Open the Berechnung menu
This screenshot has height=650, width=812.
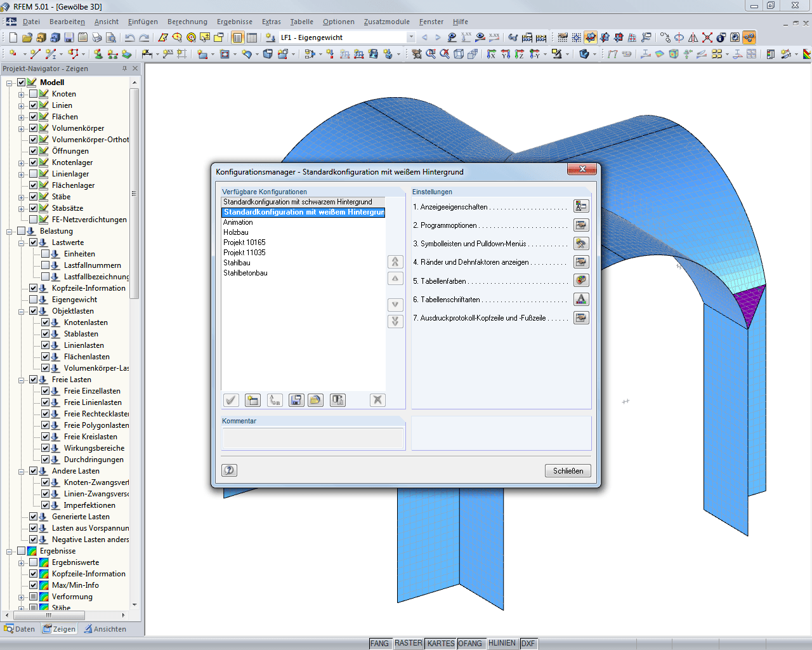pos(187,22)
